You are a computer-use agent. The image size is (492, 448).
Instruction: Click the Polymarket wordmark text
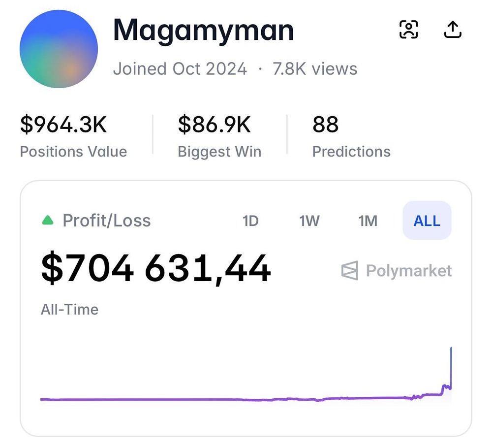408,271
